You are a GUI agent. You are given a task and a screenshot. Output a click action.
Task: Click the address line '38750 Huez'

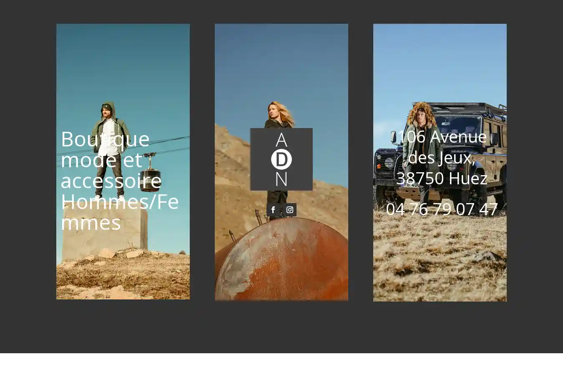(442, 178)
